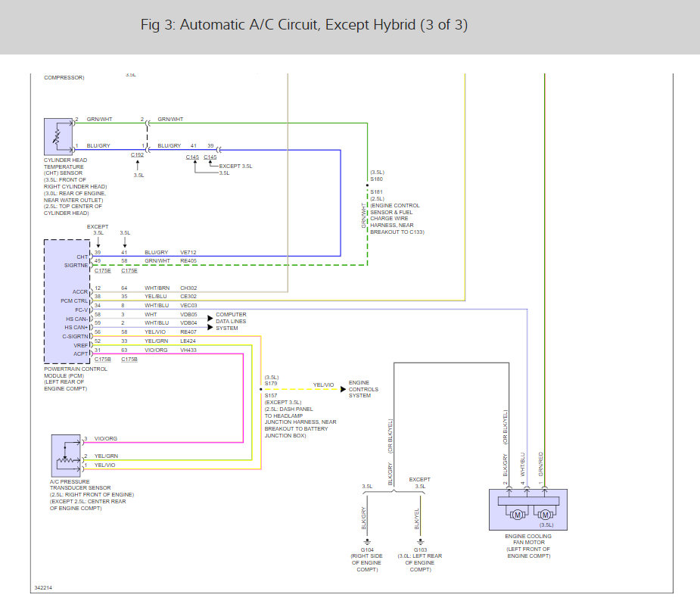The width and height of the screenshot is (700, 607).
Task: Click the Cylinder Head Temperature sensor symbol
Action: (58, 137)
